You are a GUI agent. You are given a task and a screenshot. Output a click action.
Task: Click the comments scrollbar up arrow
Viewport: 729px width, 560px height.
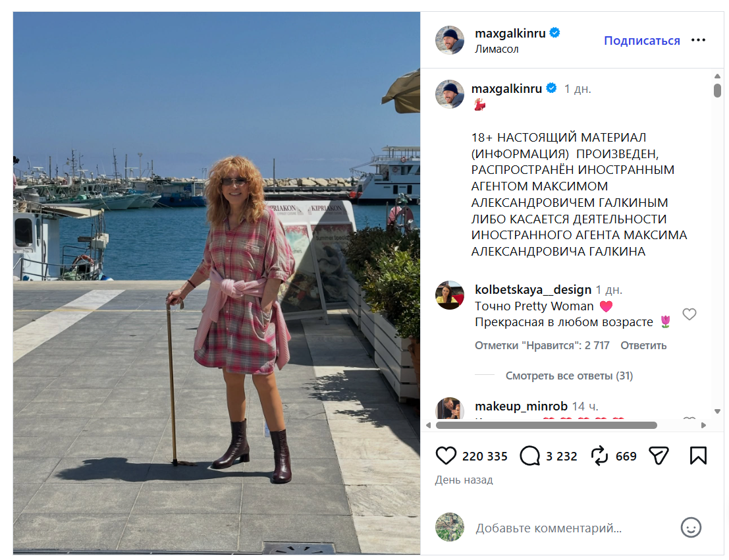pos(717,76)
